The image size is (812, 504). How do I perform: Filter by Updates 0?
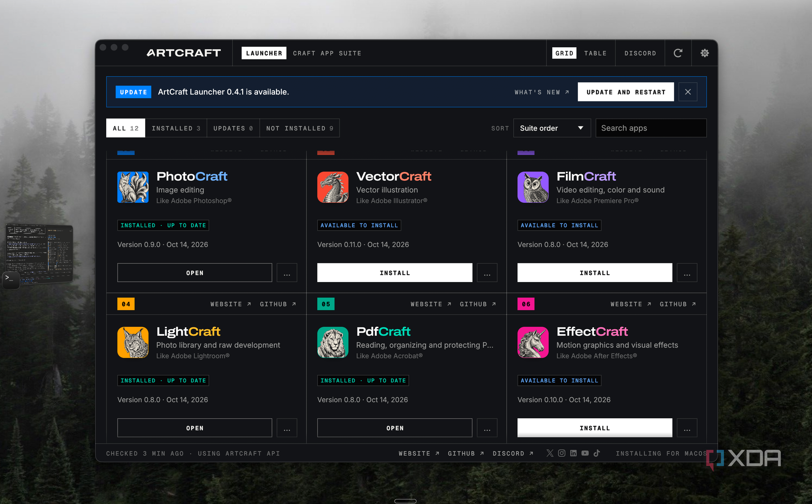point(233,128)
